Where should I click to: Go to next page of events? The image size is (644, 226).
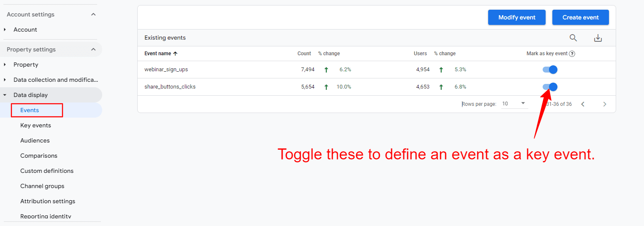point(604,104)
